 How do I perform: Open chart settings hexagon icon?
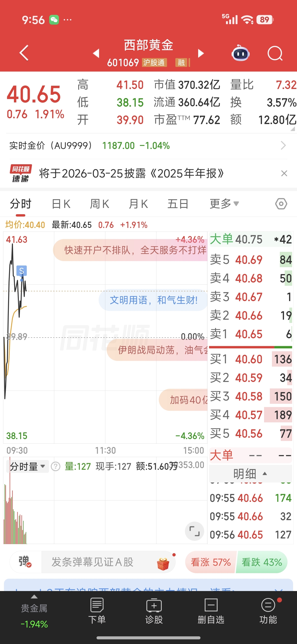281,204
